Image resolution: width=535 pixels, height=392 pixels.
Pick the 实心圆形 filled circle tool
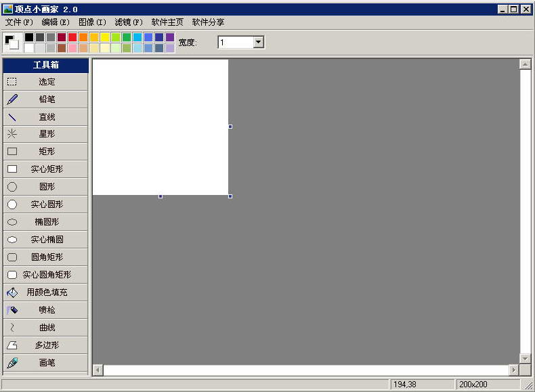coord(46,204)
